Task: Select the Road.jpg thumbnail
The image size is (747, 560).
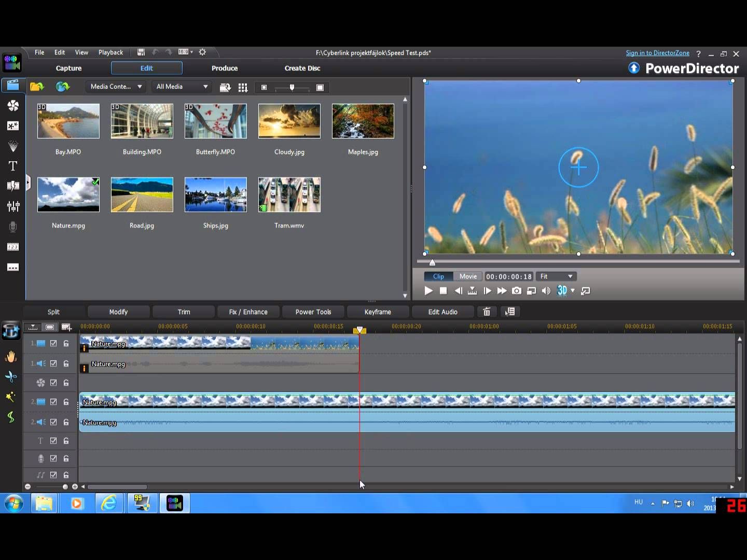Action: 142,195
